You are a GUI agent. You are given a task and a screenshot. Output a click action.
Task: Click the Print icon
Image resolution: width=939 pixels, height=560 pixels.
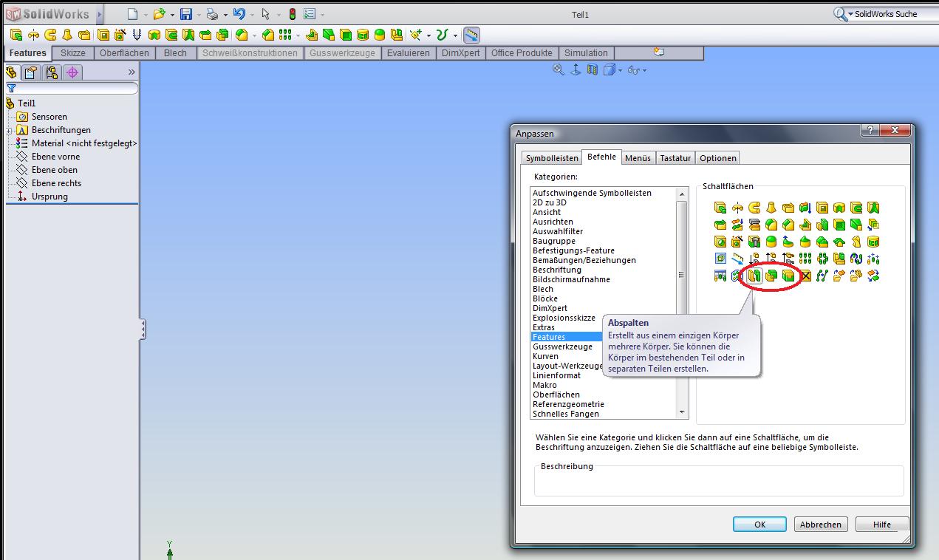[212, 14]
